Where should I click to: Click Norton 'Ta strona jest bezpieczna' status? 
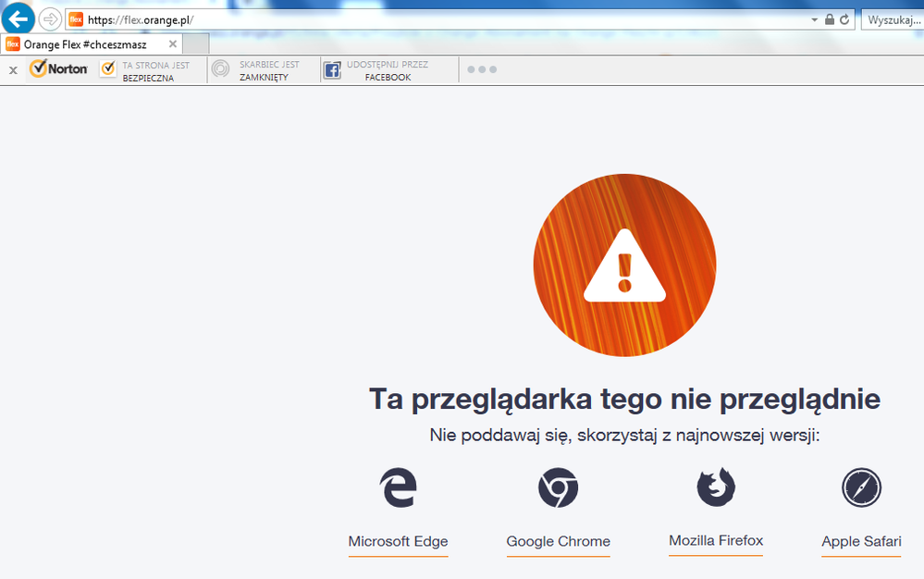coord(146,71)
